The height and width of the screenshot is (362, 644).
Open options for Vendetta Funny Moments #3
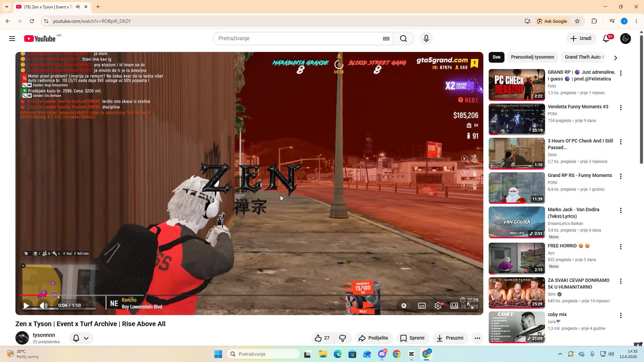click(621, 108)
